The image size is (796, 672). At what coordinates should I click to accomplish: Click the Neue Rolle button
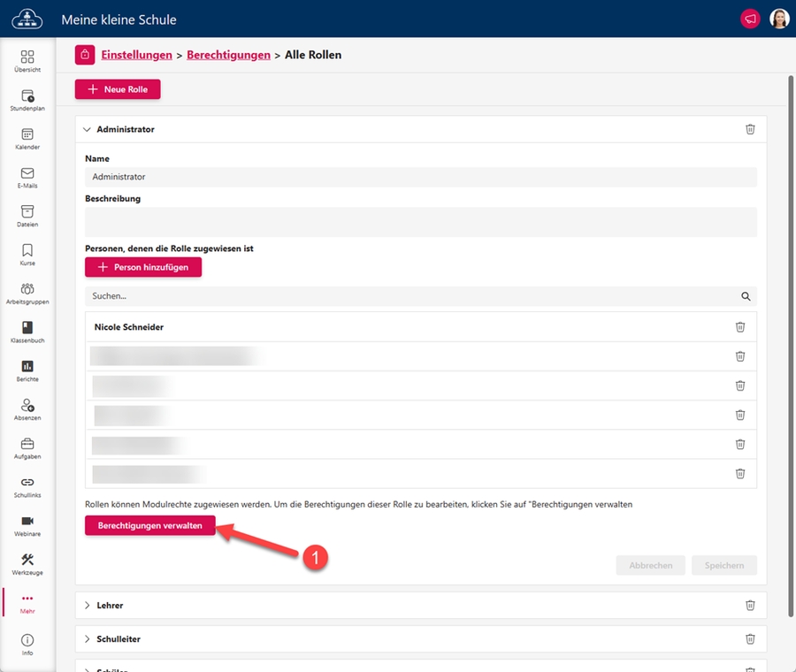[118, 89]
